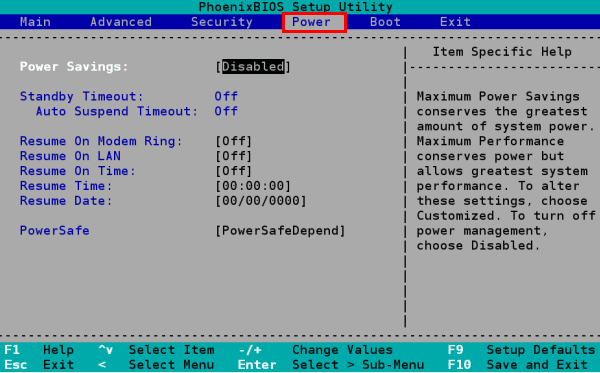The height and width of the screenshot is (373, 600).
Task: Click the Resume On Time label
Action: coord(78,171)
